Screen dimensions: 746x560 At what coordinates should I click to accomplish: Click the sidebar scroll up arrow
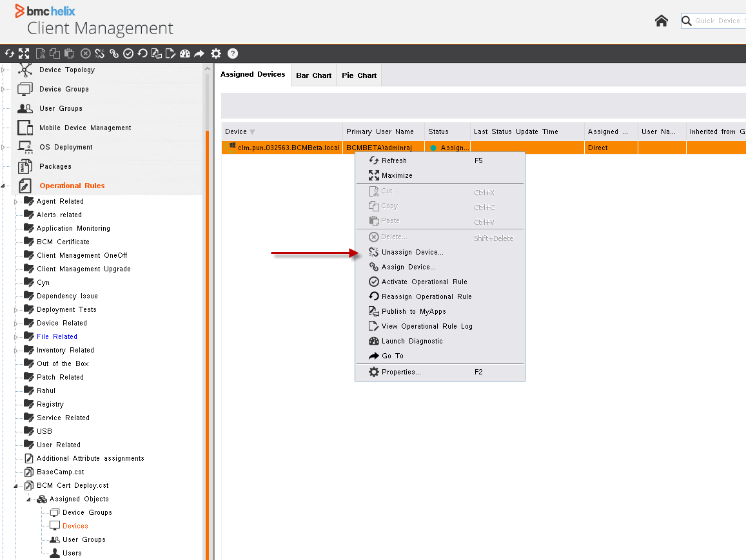click(x=208, y=69)
